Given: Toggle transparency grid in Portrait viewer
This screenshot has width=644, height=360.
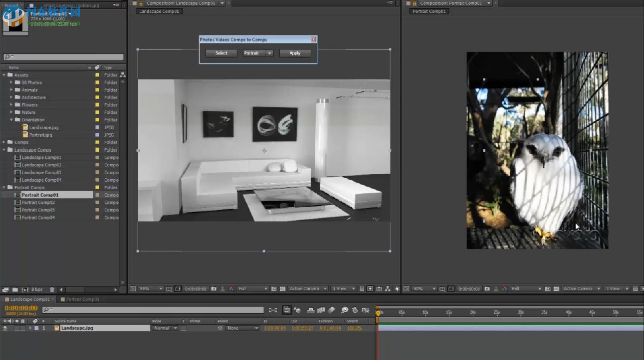Looking at the screenshot, I should pos(556,289).
